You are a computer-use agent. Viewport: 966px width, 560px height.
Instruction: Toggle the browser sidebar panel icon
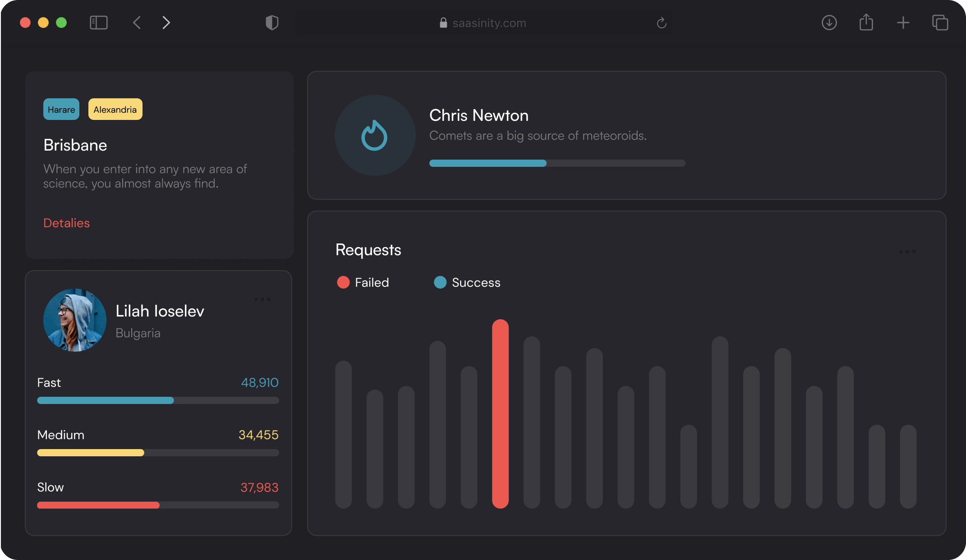tap(98, 23)
